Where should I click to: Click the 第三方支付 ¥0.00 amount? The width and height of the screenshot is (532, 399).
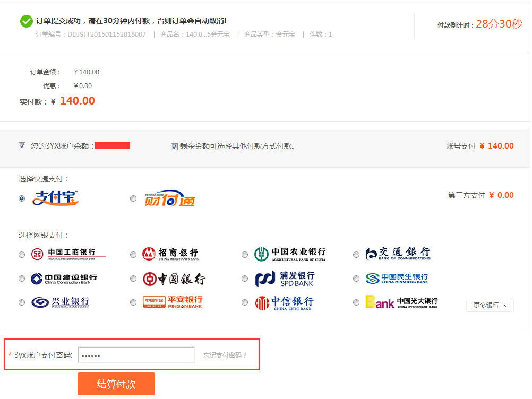click(501, 195)
